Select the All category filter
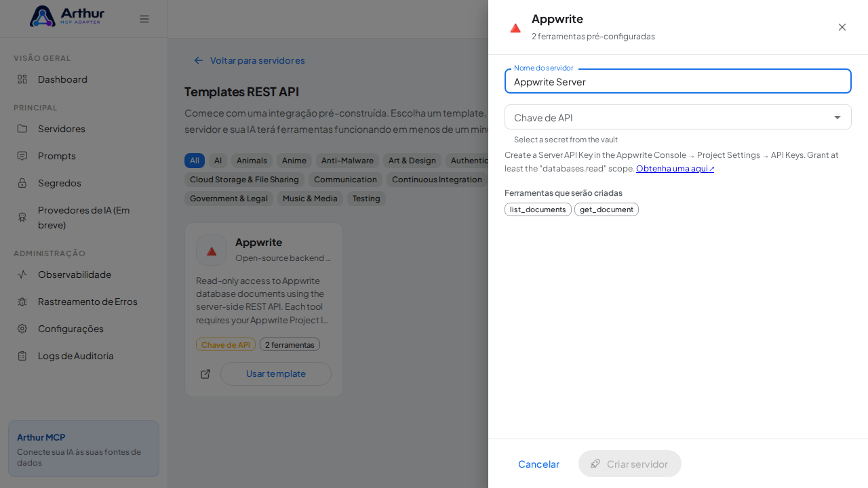The width and height of the screenshot is (868, 488). pos(195,161)
